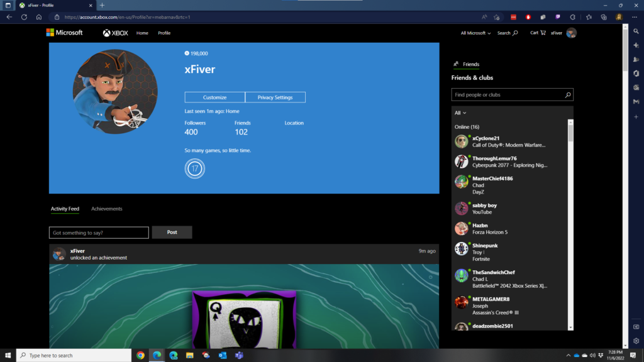644x362 pixels.
Task: Open the xFiver account avatar in header
Action: pyautogui.click(x=571, y=33)
